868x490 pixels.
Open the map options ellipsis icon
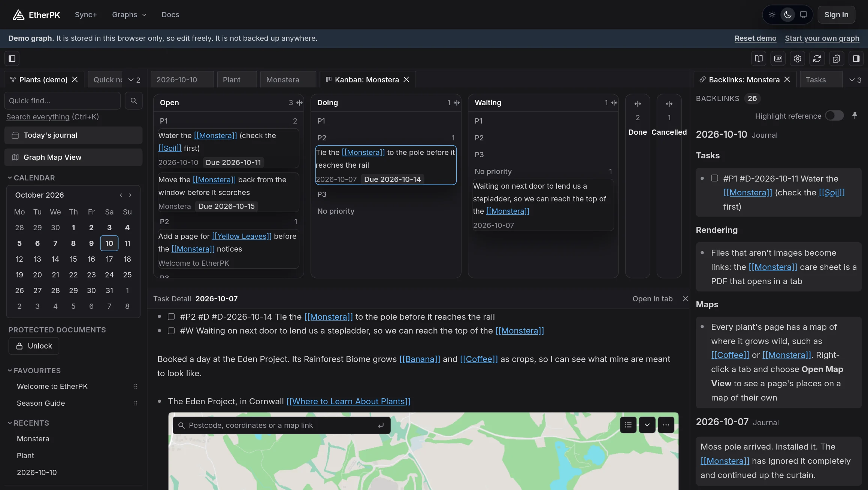pyautogui.click(x=666, y=425)
